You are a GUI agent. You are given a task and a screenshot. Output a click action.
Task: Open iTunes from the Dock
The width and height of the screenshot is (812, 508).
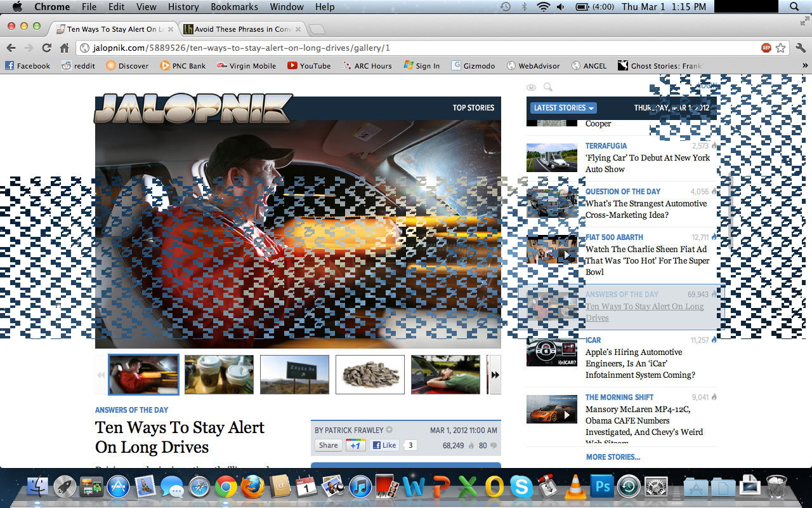360,487
